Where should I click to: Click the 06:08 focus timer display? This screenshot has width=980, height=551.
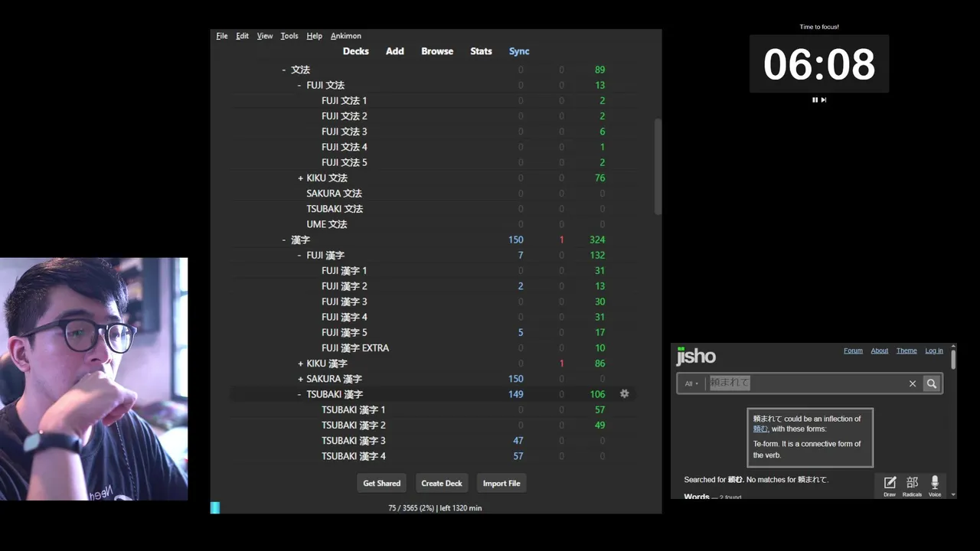tap(819, 64)
